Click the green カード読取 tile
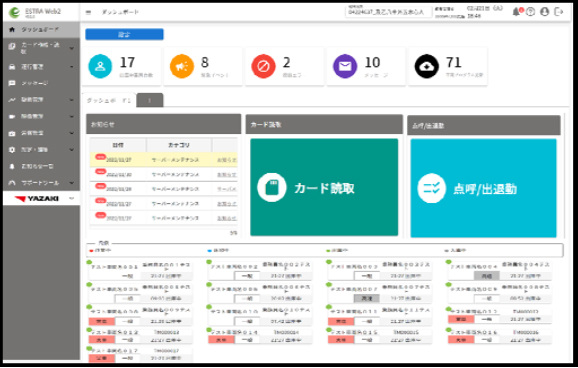 coord(324,187)
